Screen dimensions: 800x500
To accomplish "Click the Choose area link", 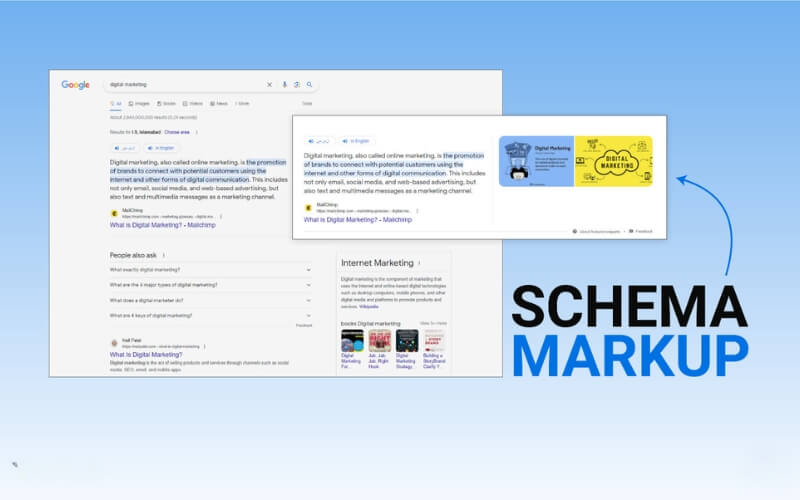I will 177,132.
